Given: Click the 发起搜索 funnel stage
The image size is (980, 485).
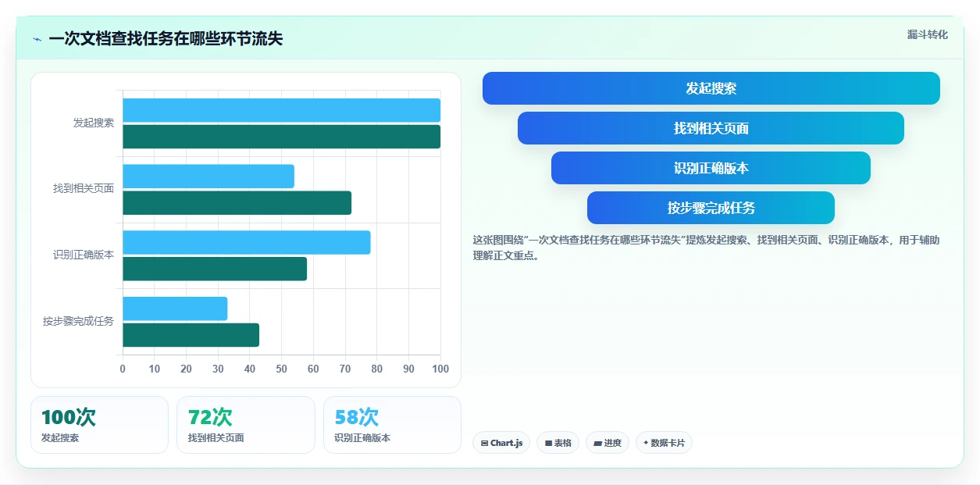Looking at the screenshot, I should 711,88.
